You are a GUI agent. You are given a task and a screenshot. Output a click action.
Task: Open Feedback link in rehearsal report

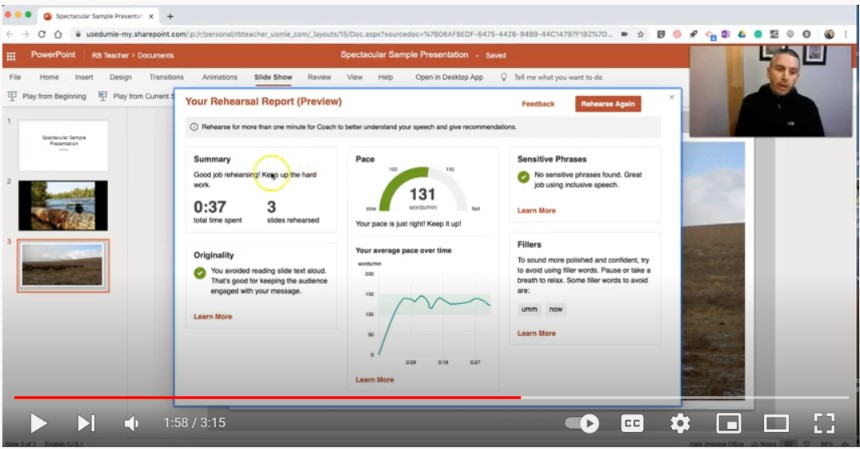point(538,104)
